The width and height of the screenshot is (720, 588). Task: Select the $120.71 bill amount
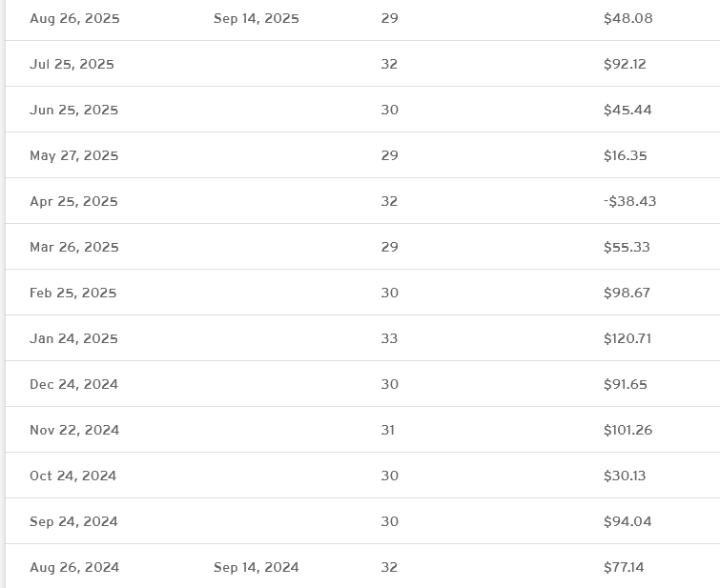[x=627, y=338]
